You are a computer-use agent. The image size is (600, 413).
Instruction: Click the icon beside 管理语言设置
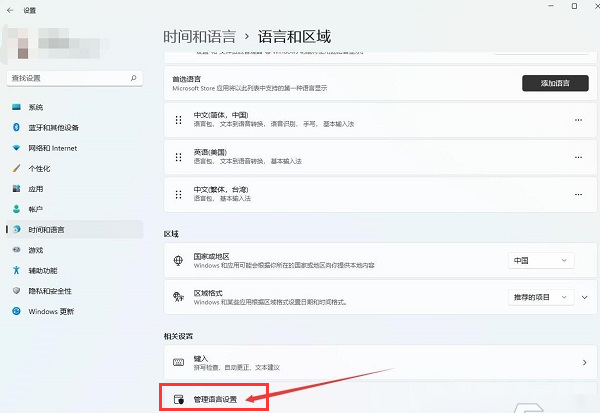click(179, 399)
